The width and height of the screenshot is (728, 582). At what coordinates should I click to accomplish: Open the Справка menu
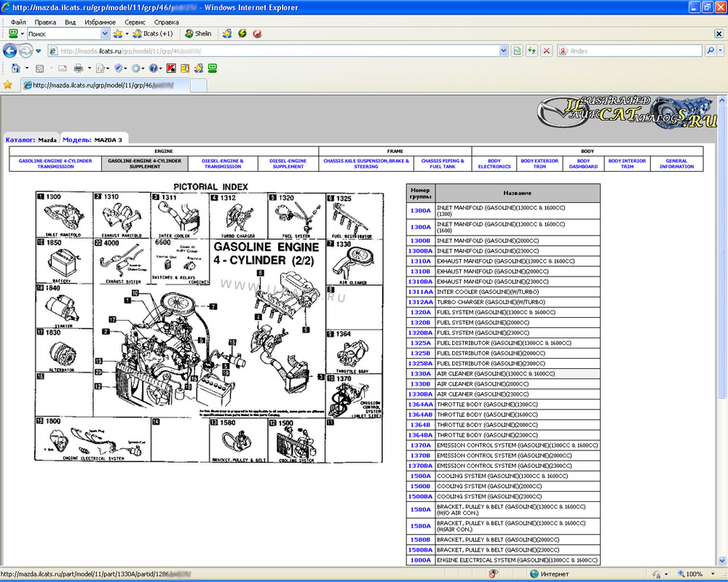pyautogui.click(x=166, y=22)
